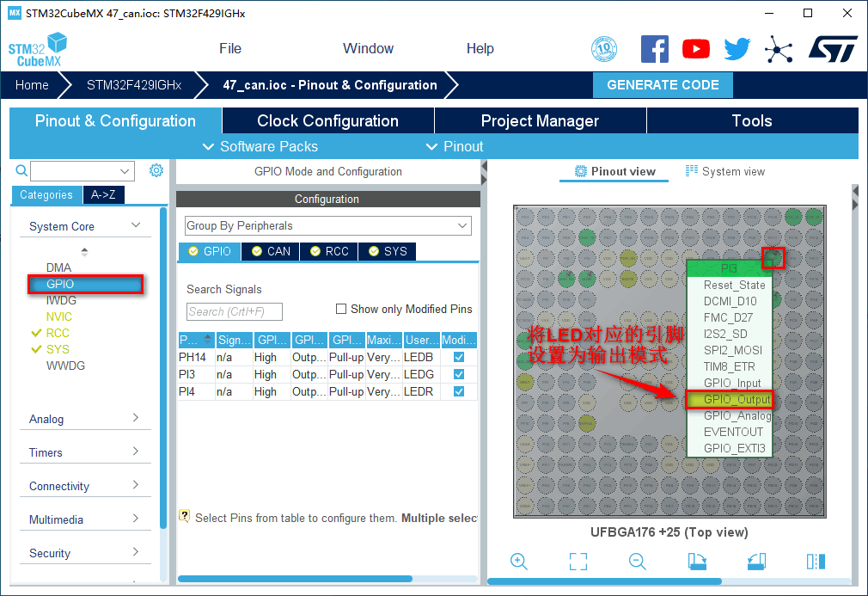Click the Search Signals input field
This screenshot has width=868, height=596.
click(x=234, y=311)
